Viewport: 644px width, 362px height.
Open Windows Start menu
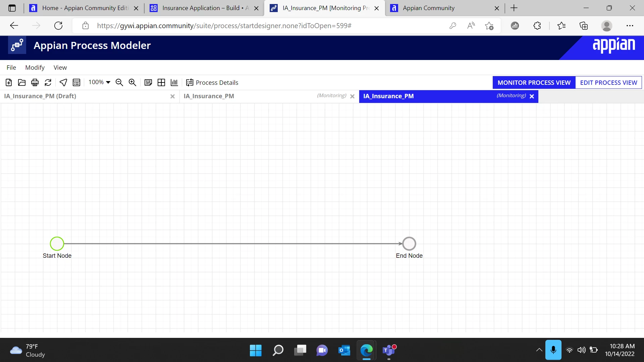tap(256, 351)
